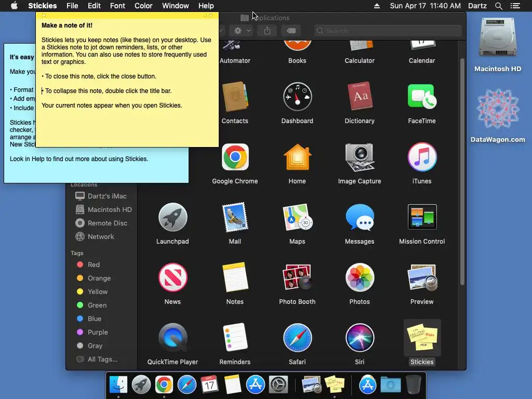Open the Stickies application menu

point(43,6)
